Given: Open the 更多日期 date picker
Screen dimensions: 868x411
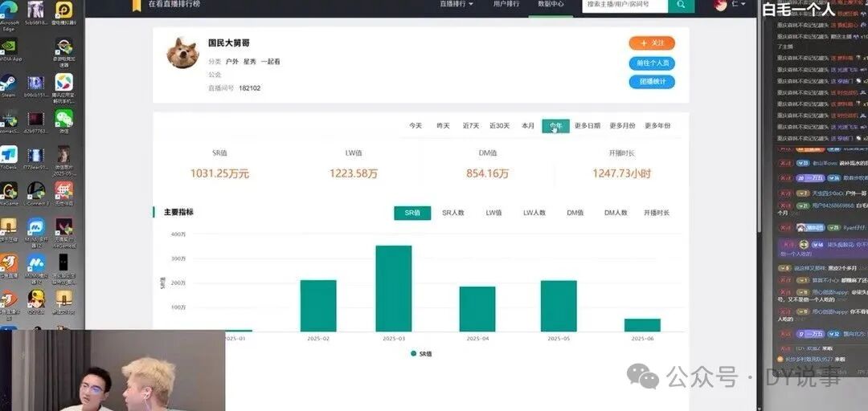Looking at the screenshot, I should coord(588,125).
